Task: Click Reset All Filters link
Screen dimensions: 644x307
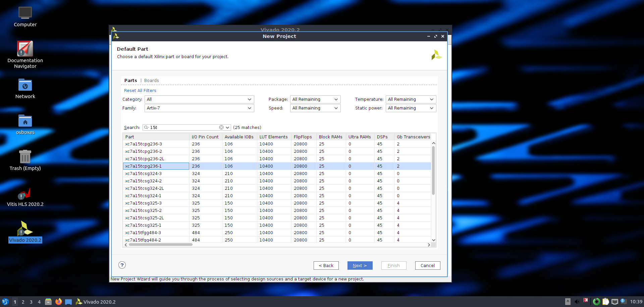Action: click(140, 90)
